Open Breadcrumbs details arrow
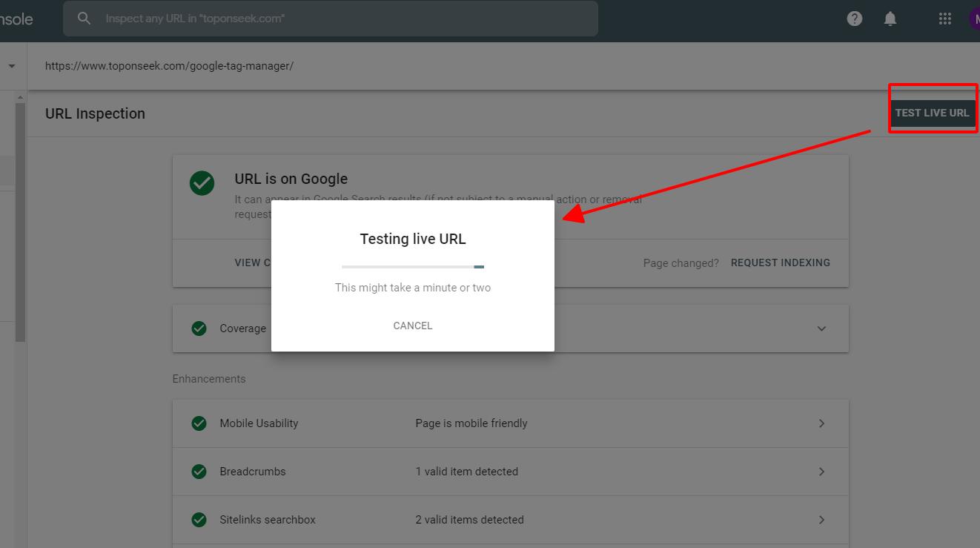The height and width of the screenshot is (548, 980). click(x=821, y=472)
